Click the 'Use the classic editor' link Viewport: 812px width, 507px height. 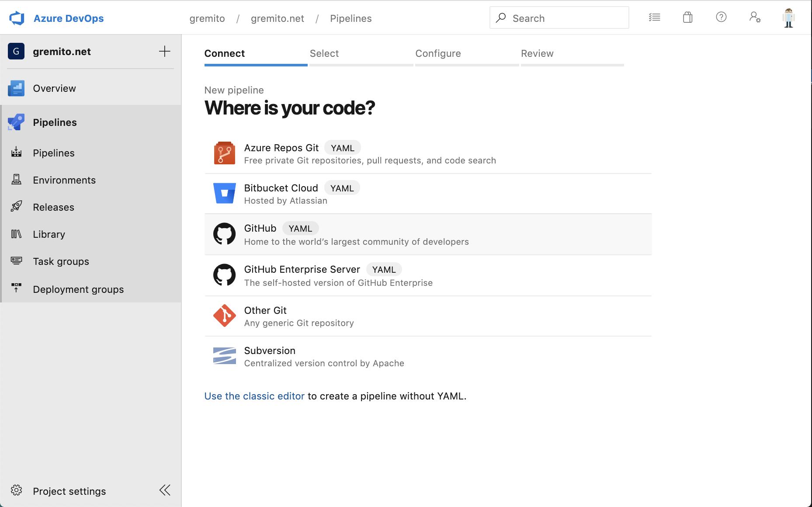pyautogui.click(x=254, y=396)
